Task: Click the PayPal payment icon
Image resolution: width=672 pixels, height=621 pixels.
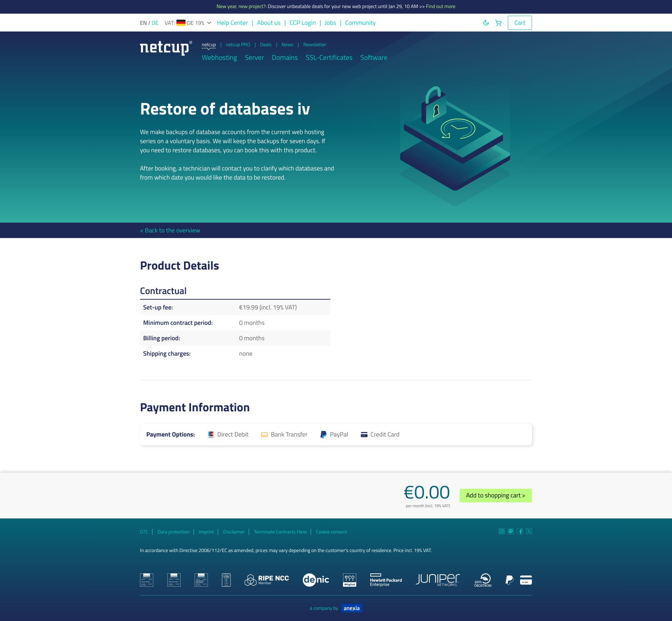Action: [x=323, y=434]
